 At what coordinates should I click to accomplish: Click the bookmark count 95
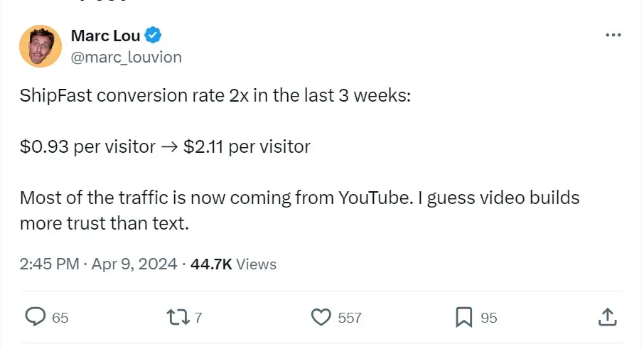click(489, 318)
